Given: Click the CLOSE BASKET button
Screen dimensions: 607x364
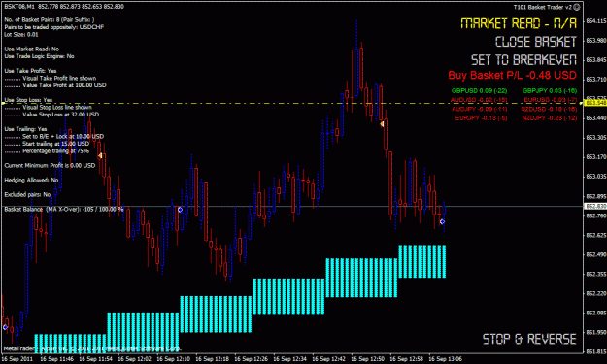Looking at the screenshot, I should coord(536,42).
